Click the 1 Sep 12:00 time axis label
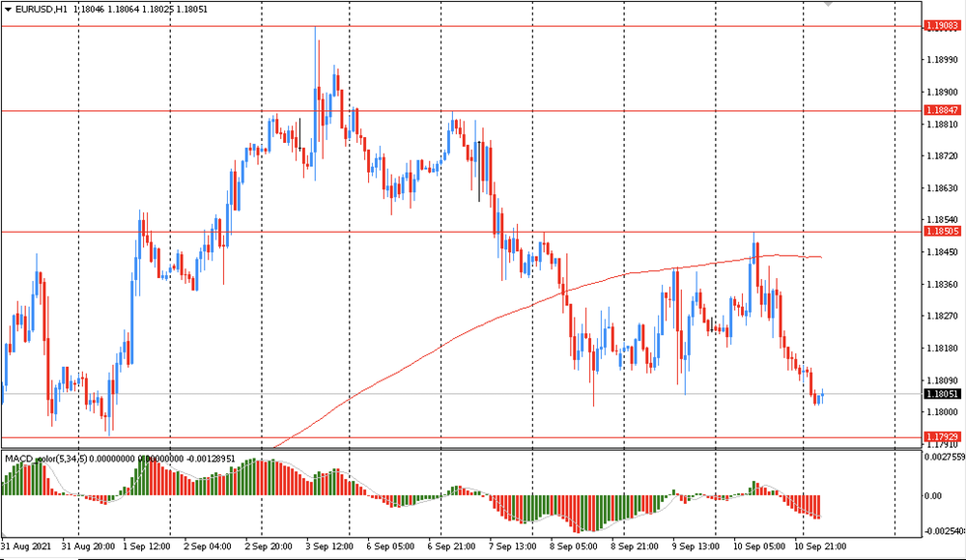The height and width of the screenshot is (560, 966). 147,546
